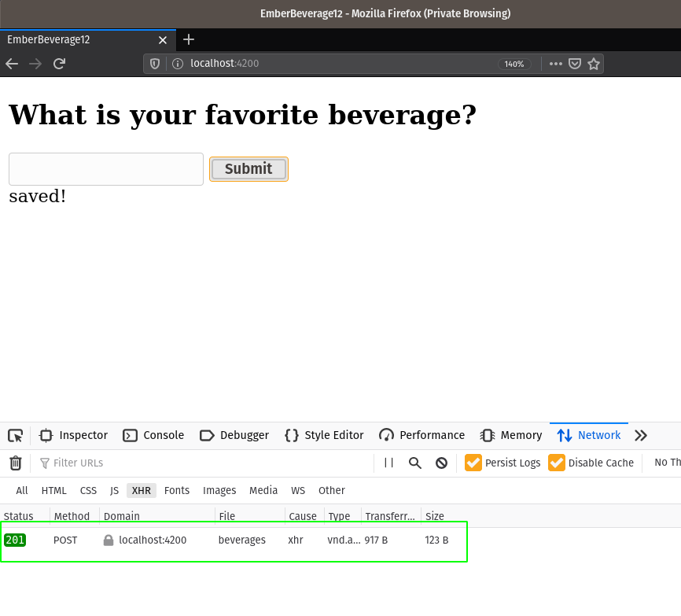Open a new browser tab
This screenshot has height=616, width=681.
click(x=189, y=39)
